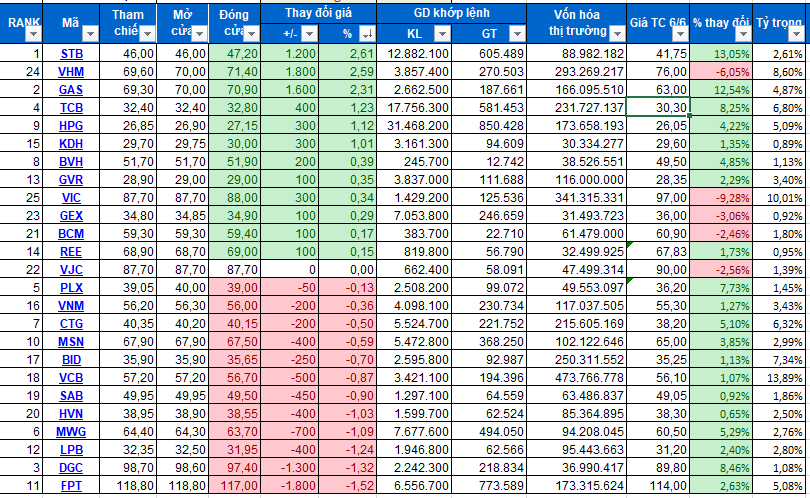
Task: Open the GVR ticker link
Action: 71,180
